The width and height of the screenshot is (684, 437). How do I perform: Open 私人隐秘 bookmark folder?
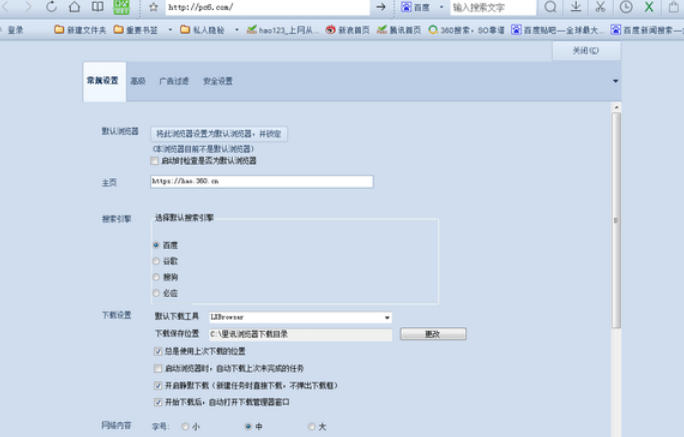202,30
